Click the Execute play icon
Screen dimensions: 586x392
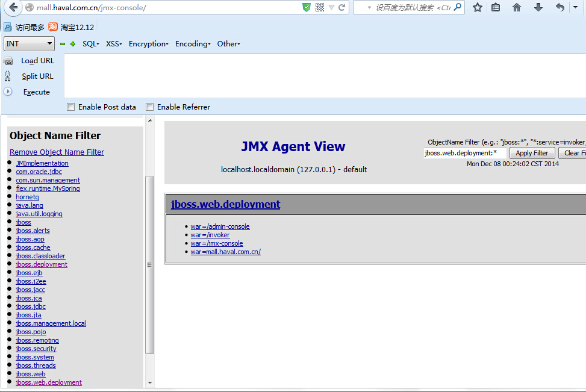(x=8, y=92)
